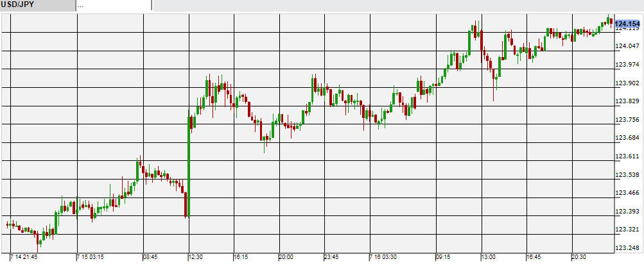The image size is (644, 268).
Task: Select the 23:45 time axis marker
Action: pyautogui.click(x=331, y=256)
